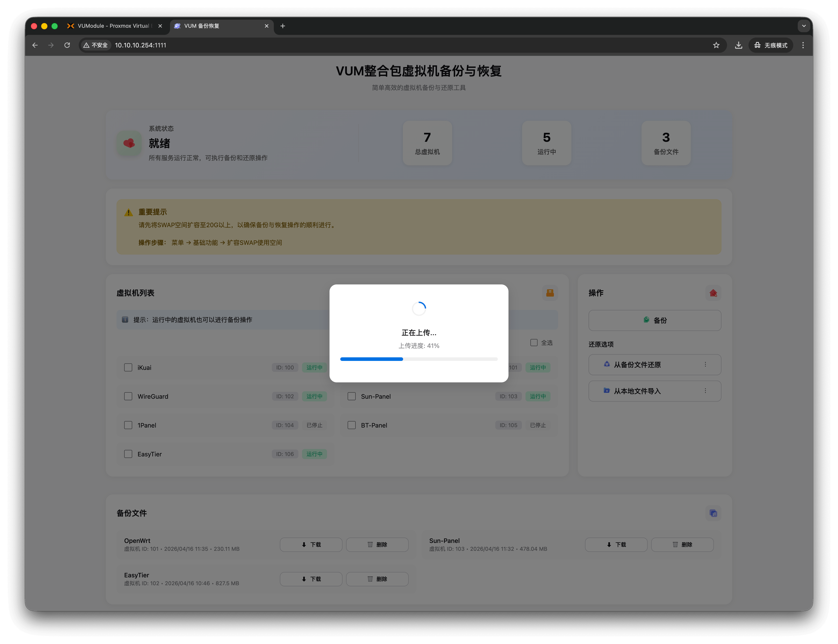
Task: Open the browser downloads icon
Action: click(738, 45)
